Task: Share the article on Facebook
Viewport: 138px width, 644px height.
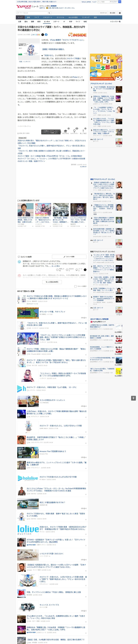Action: pos(46,35)
